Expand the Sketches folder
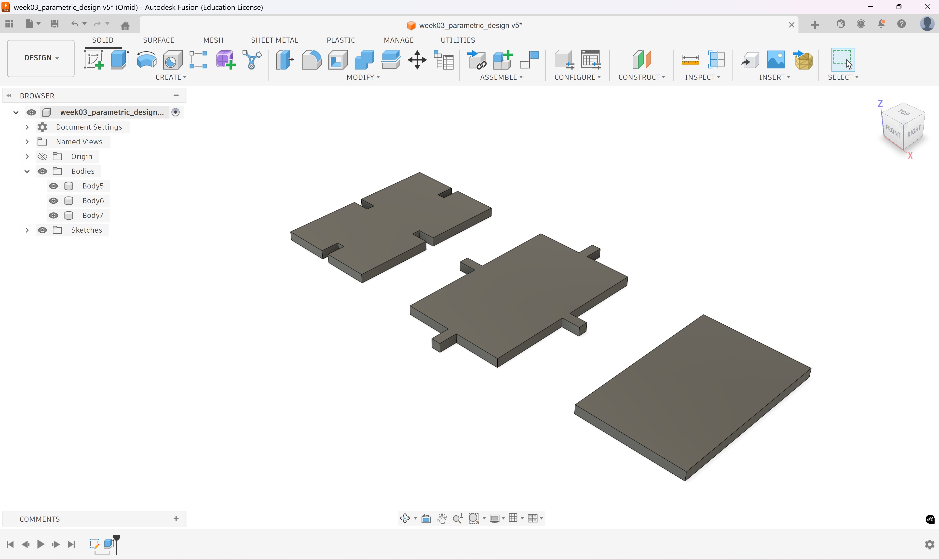Viewport: 939px width, 560px height. click(x=27, y=230)
